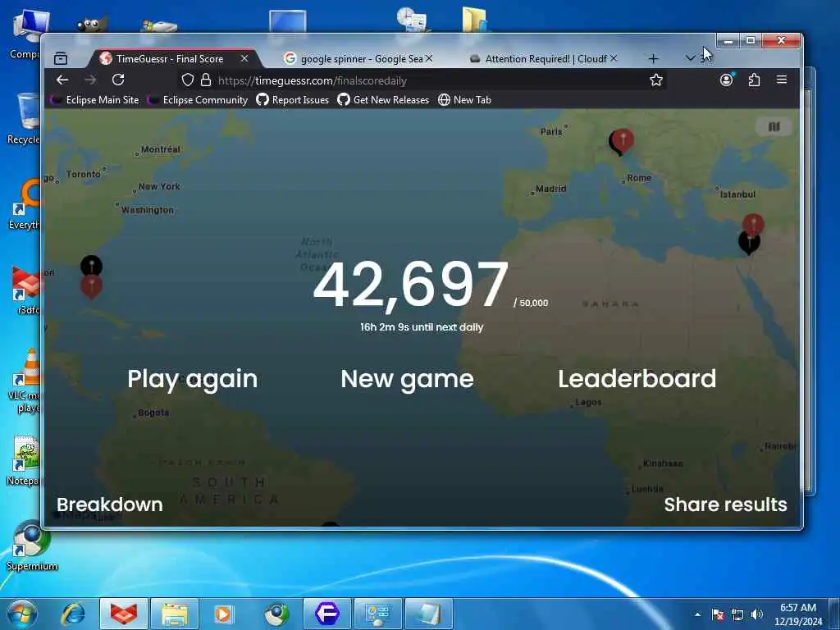Open the Action Center flag icon
The image size is (840, 630).
[x=718, y=614]
